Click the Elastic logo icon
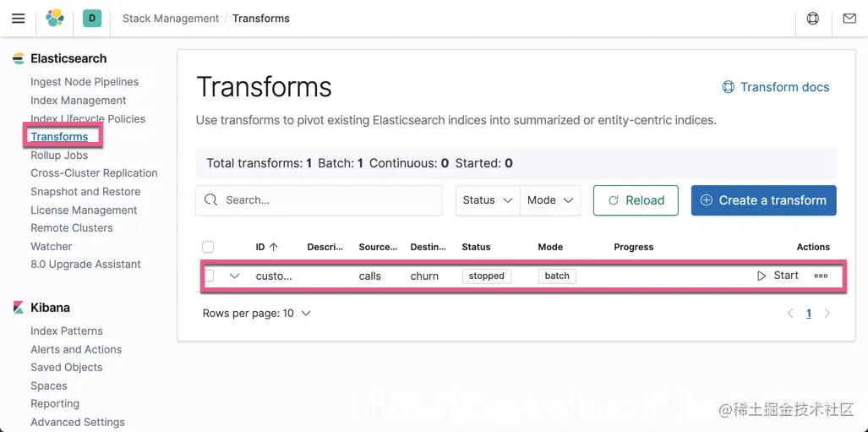Screen dimensions: 868x432 coord(55,18)
